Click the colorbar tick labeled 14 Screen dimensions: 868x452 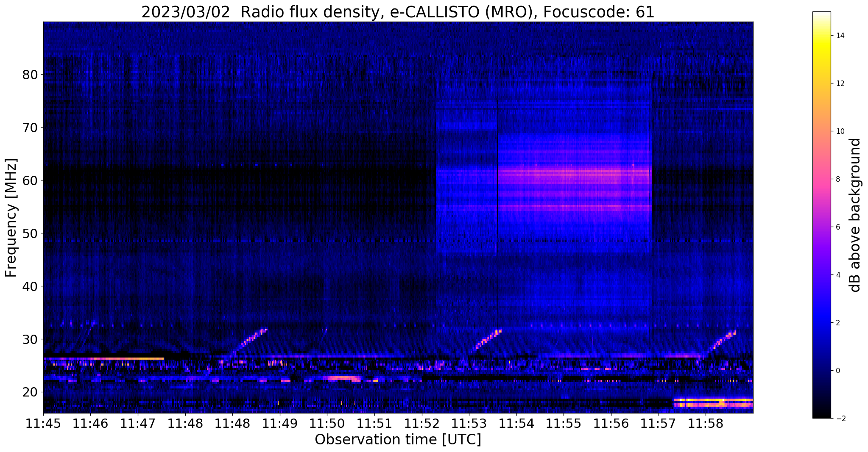pos(840,36)
